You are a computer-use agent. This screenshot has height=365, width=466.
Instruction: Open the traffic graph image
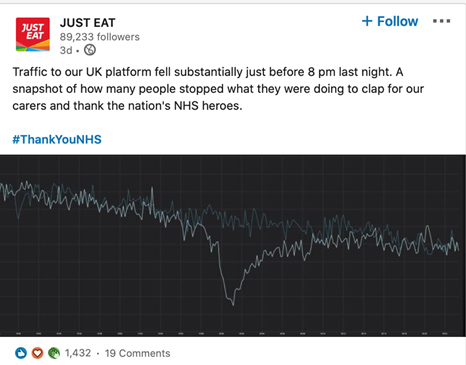click(x=233, y=246)
